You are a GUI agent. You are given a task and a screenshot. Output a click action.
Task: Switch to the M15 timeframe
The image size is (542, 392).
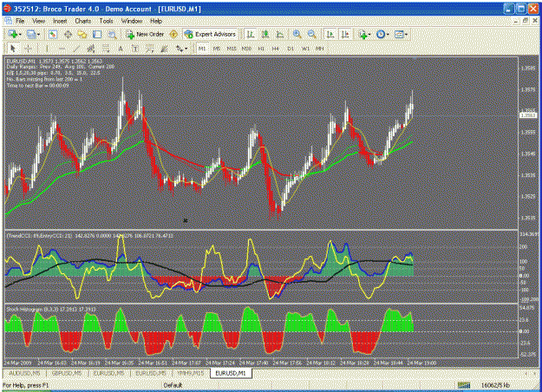232,49
